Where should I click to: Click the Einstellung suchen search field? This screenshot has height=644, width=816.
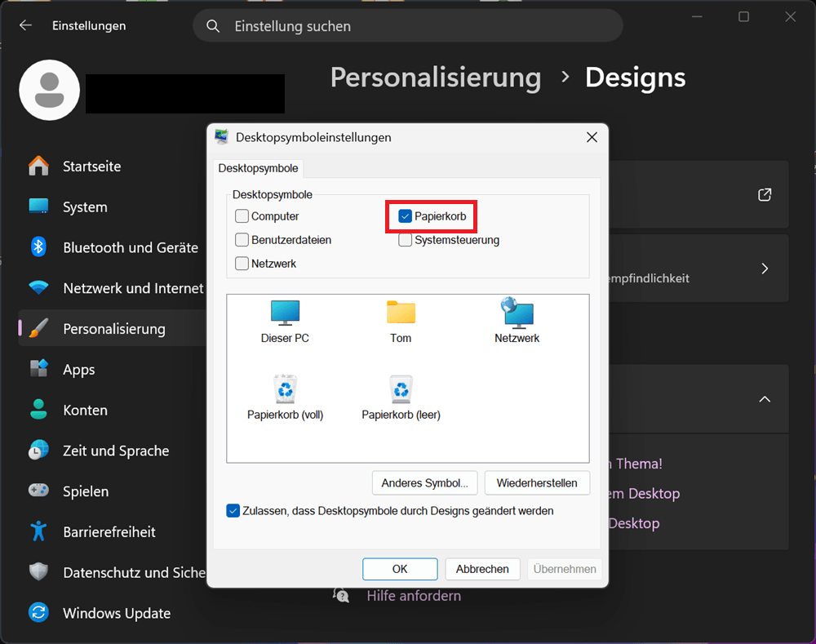(408, 25)
